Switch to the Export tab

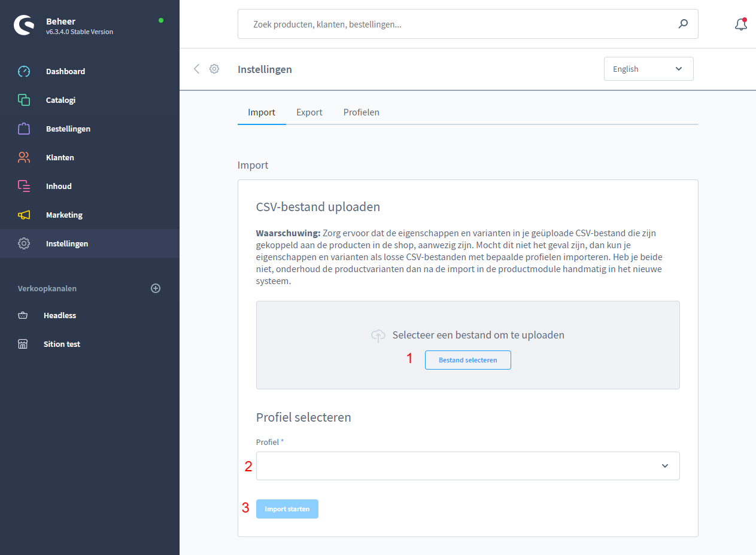click(x=309, y=112)
